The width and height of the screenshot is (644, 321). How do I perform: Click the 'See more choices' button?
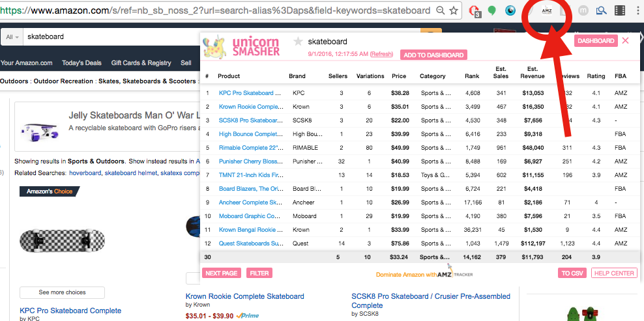(x=62, y=292)
